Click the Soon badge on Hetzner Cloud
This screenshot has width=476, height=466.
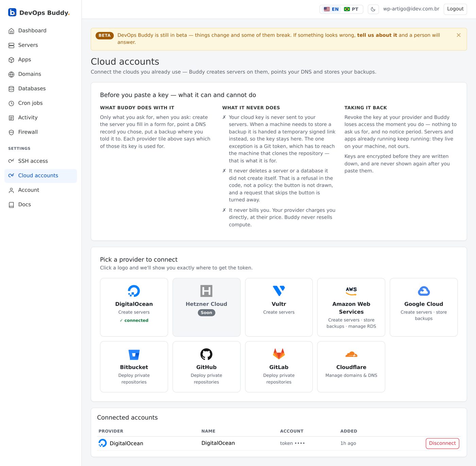(206, 312)
